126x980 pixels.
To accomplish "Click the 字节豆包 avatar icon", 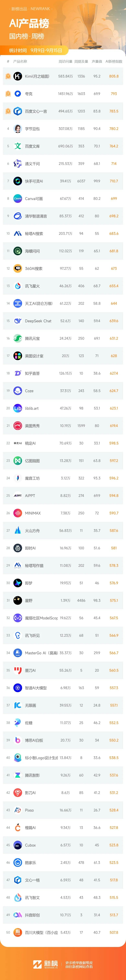I will 18,129.
